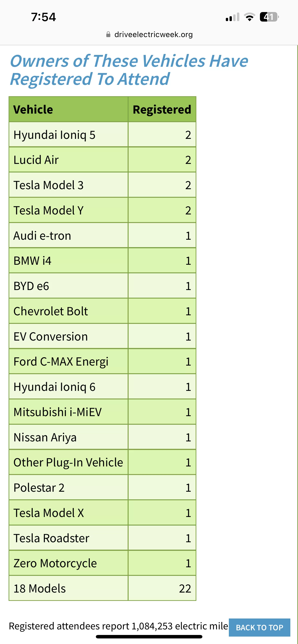Click the Ford C-MAX Energi row
This screenshot has height=644, width=298.
(x=102, y=361)
